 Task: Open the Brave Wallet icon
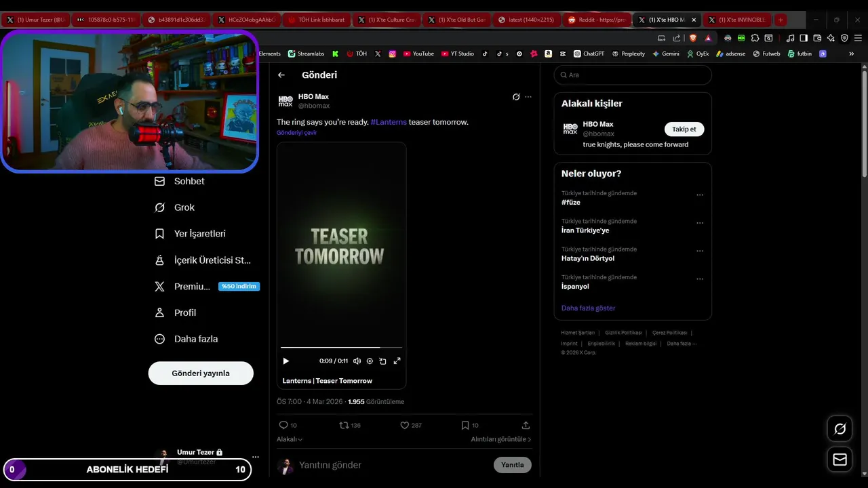pyautogui.click(x=817, y=38)
